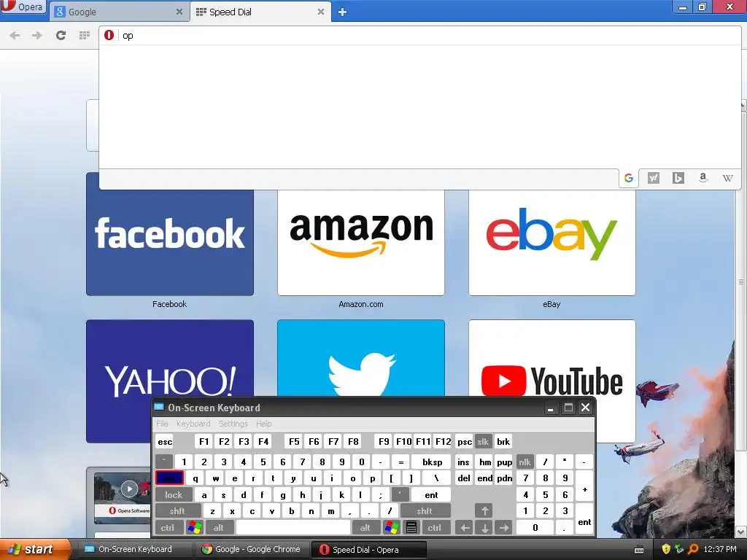Open the eBay speed dial tile
Screen dimensions: 747x560
click(x=551, y=242)
